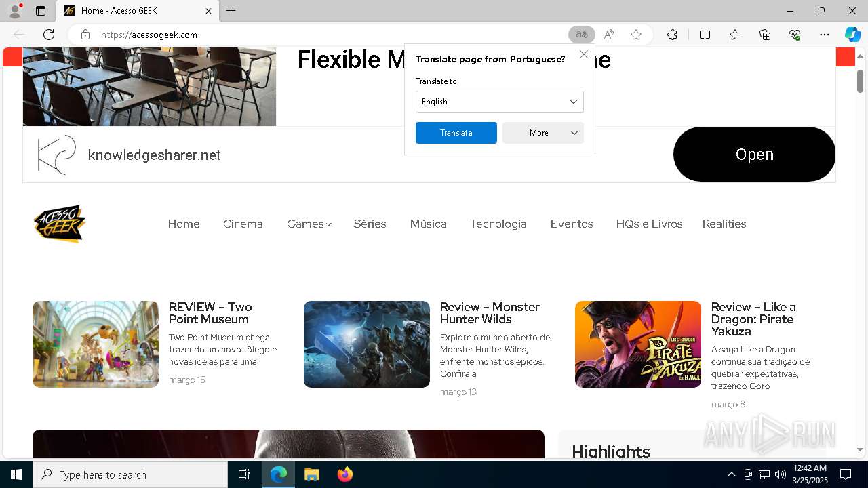Toggle Split screen view
The height and width of the screenshot is (488, 868).
(705, 35)
